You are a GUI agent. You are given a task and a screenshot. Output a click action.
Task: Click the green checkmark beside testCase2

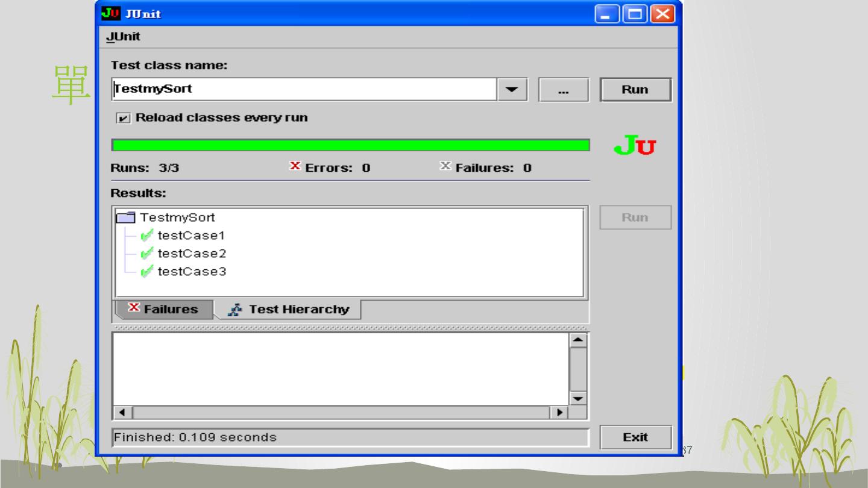(x=146, y=254)
